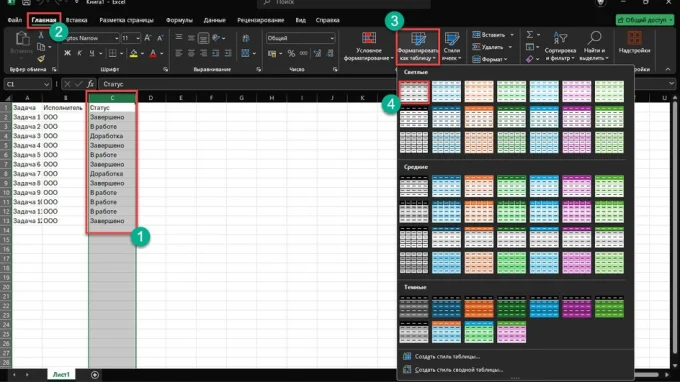680x382 pixels.
Task: Expand the Шрифт group dialog launcher
Action: pos(166,69)
